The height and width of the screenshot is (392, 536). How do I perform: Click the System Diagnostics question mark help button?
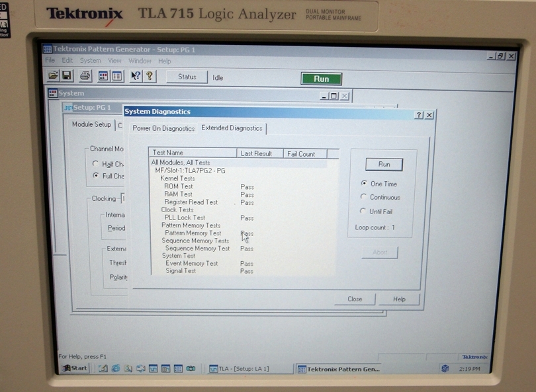pos(419,115)
